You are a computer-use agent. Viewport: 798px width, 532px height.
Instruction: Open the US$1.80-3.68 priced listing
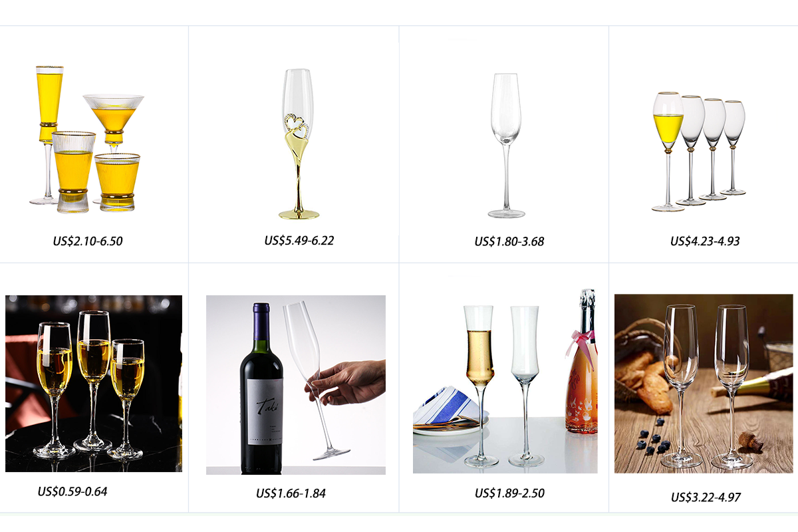point(509,241)
